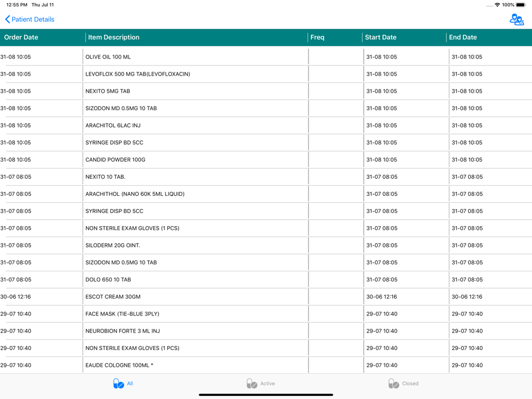Select the CANDID POWDER 100G item
This screenshot has width=532, height=399.
tap(115, 160)
